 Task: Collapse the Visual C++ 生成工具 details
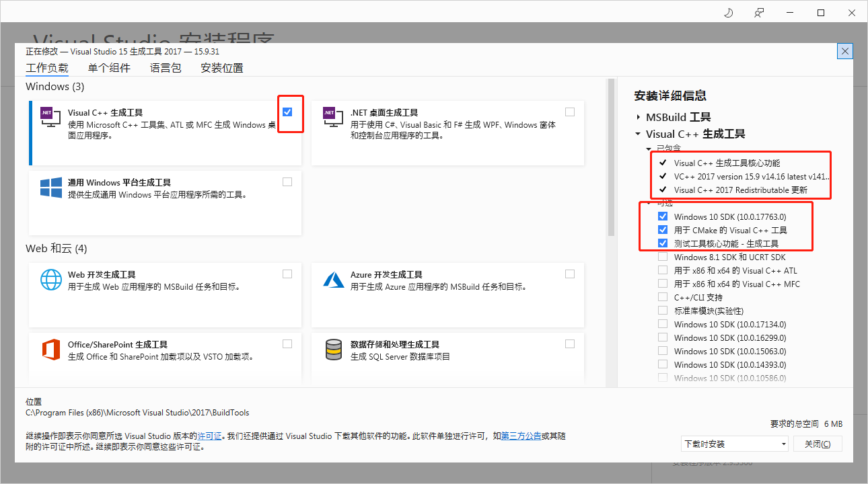tap(637, 133)
